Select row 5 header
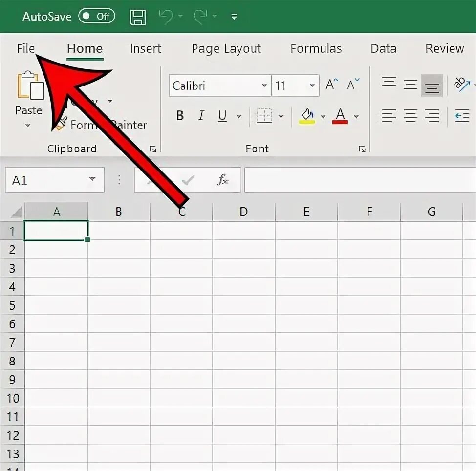The image size is (476, 471). 12,305
